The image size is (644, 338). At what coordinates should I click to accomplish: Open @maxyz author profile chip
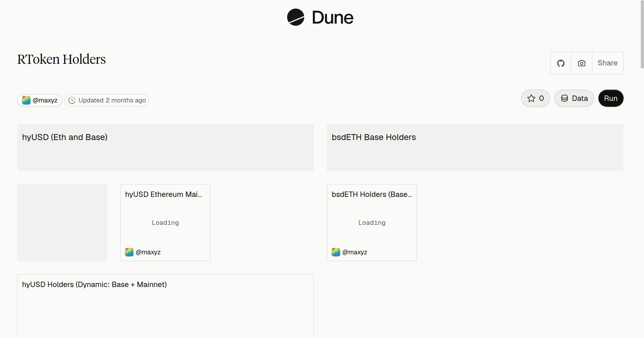(x=40, y=100)
